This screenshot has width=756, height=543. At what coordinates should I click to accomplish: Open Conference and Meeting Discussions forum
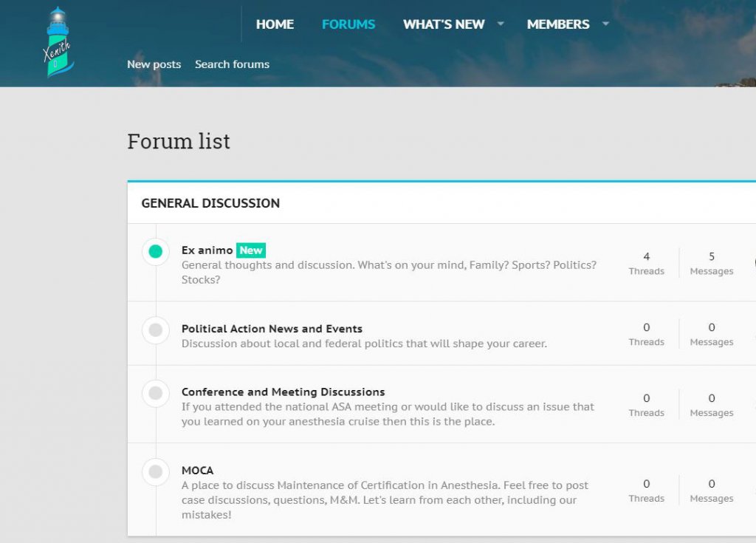(x=283, y=392)
